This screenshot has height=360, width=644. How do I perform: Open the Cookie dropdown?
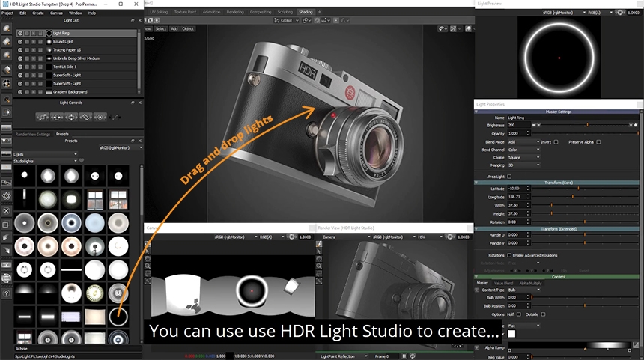523,158
